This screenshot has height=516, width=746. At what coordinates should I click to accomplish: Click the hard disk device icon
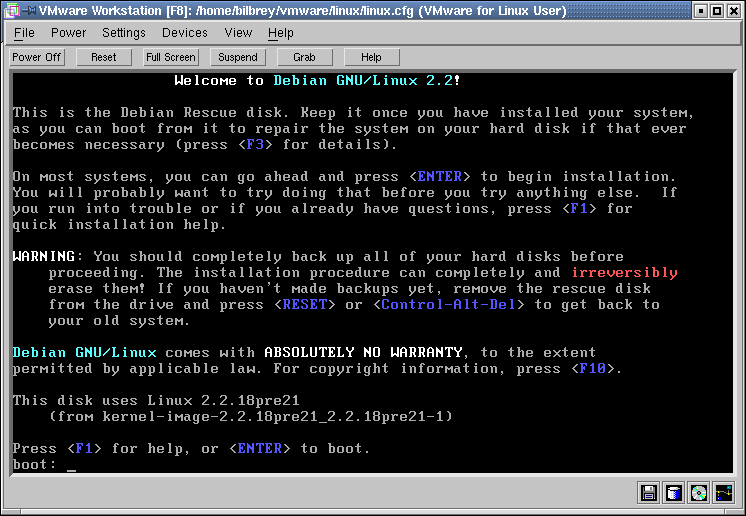674,492
